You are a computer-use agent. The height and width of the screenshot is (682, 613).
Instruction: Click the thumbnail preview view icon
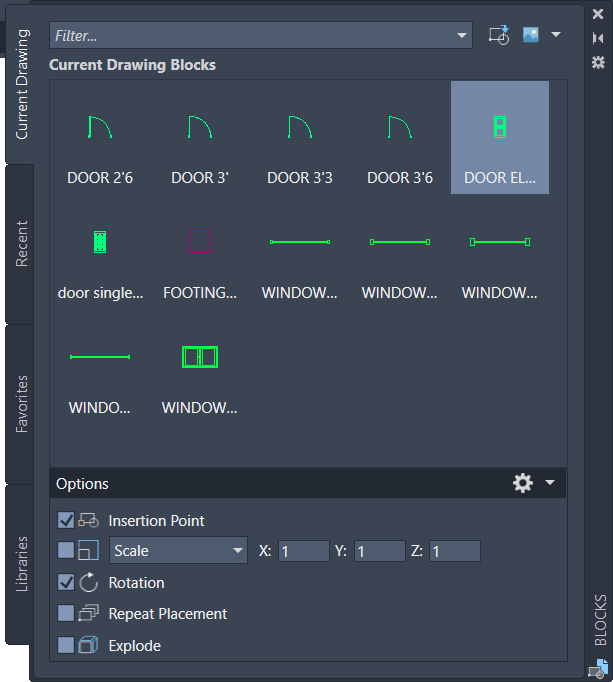530,35
